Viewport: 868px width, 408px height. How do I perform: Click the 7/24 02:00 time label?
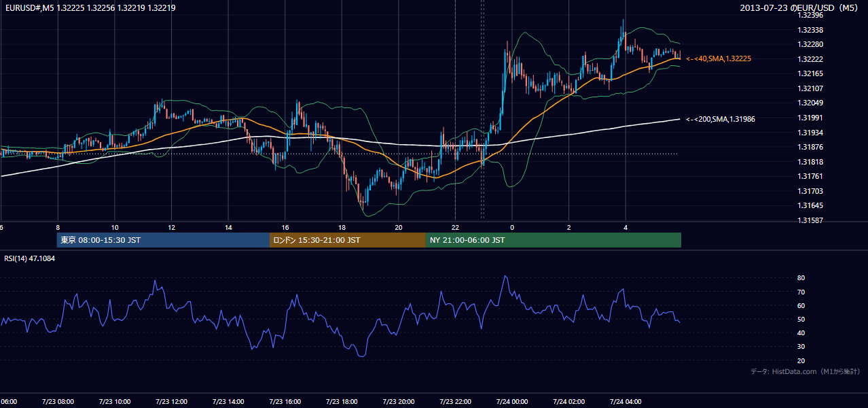click(x=568, y=401)
